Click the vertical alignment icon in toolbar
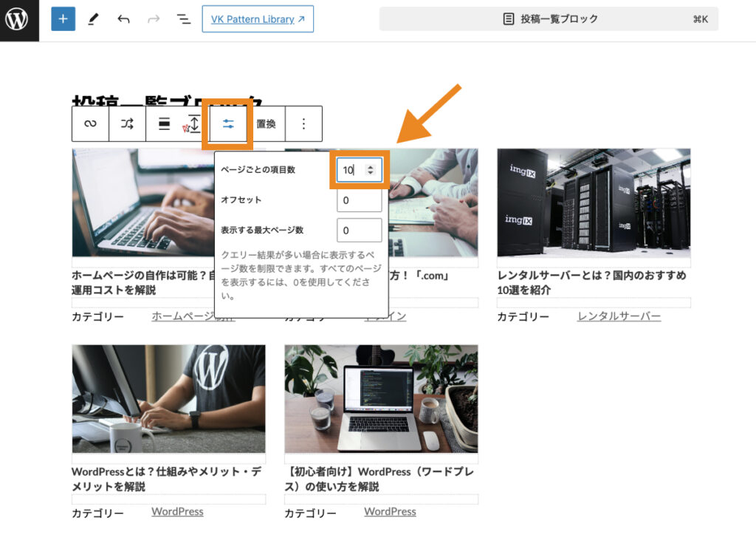Image resolution: width=756 pixels, height=535 pixels. point(192,123)
